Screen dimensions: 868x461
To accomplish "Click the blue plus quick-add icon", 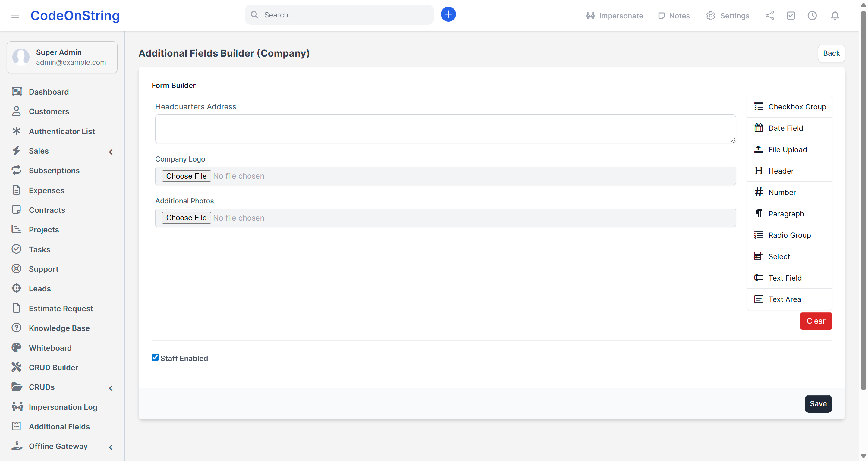I will (x=448, y=14).
